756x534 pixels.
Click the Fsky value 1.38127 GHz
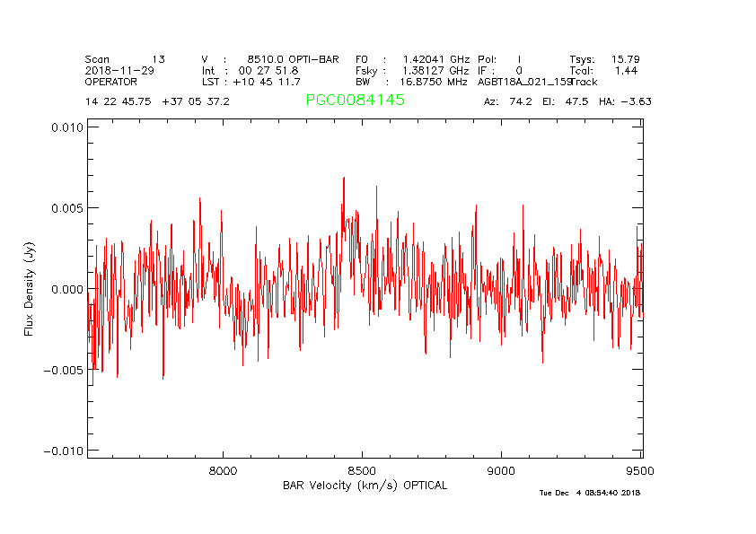click(435, 70)
